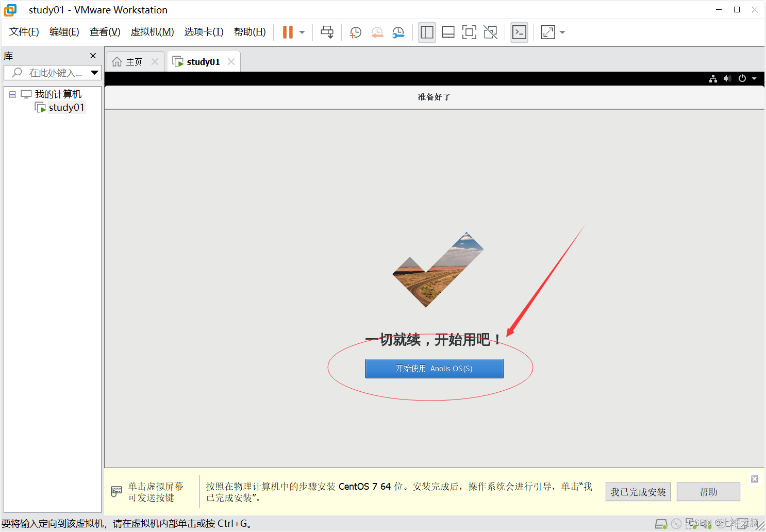Click the guest power icon
Image resolution: width=766 pixels, height=532 pixels.
(x=742, y=78)
